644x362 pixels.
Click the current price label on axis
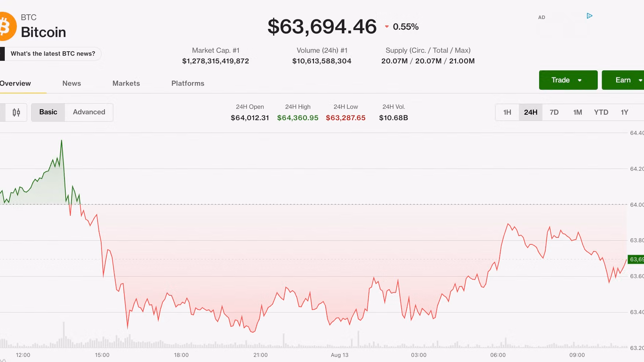(636, 259)
